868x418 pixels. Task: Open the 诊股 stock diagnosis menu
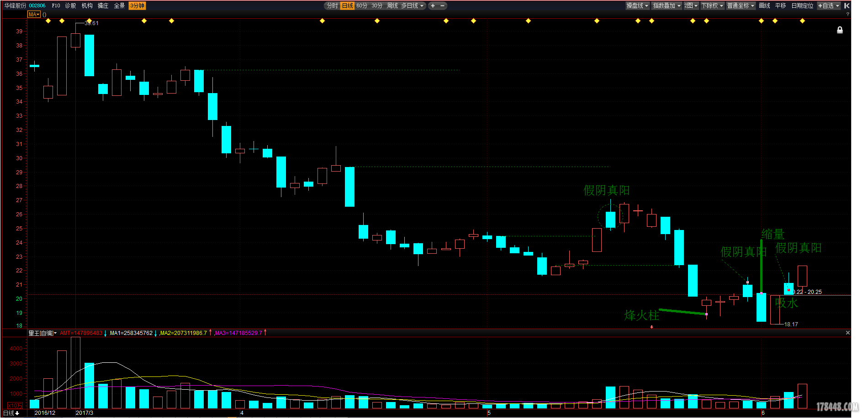[x=70, y=5]
